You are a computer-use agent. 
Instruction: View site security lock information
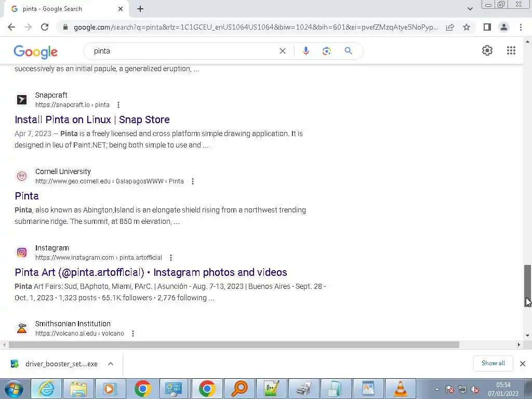pyautogui.click(x=65, y=27)
